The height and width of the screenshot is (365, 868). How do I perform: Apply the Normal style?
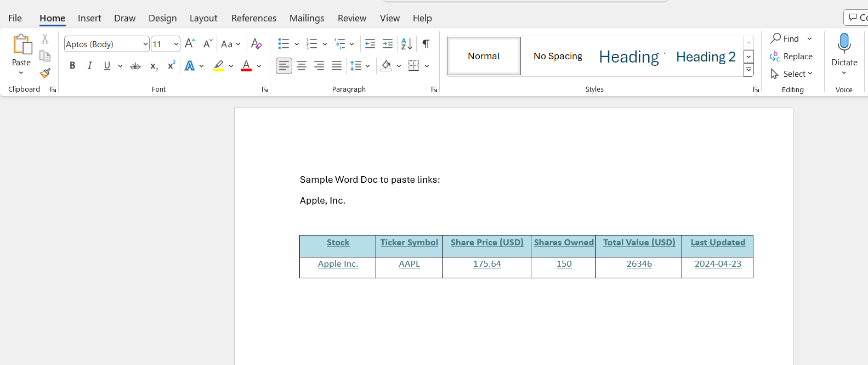coord(484,56)
